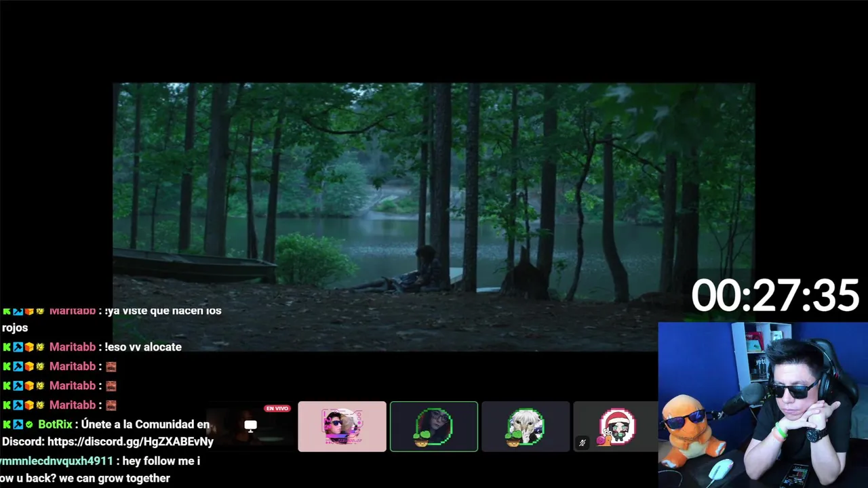The image size is (868, 488).
Task: Click 'Únete a la Comunidad en' chat text
Action: tap(146, 424)
